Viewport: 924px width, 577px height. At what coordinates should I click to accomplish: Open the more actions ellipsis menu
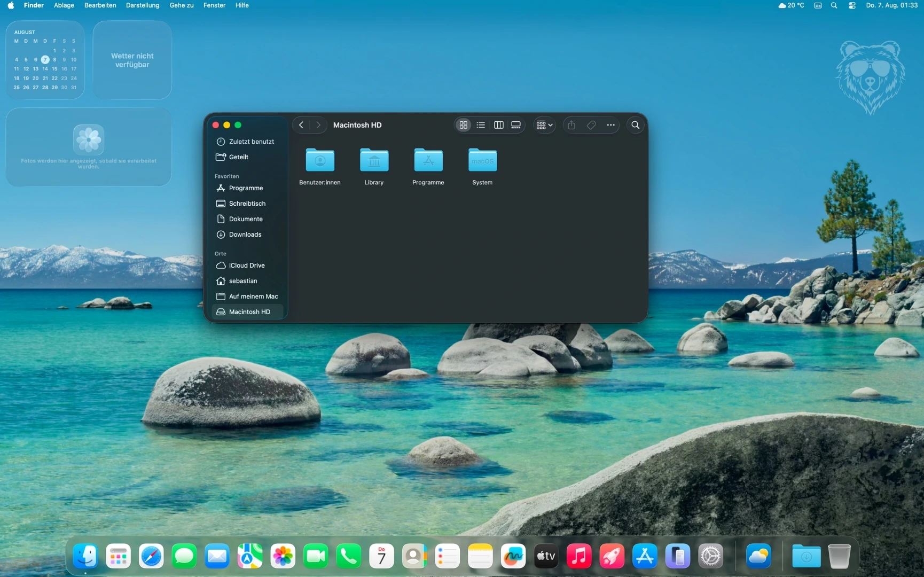[610, 124]
